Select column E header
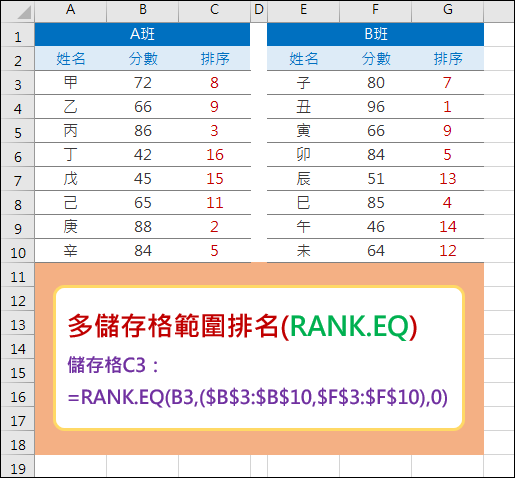The image size is (515, 478). (x=303, y=11)
